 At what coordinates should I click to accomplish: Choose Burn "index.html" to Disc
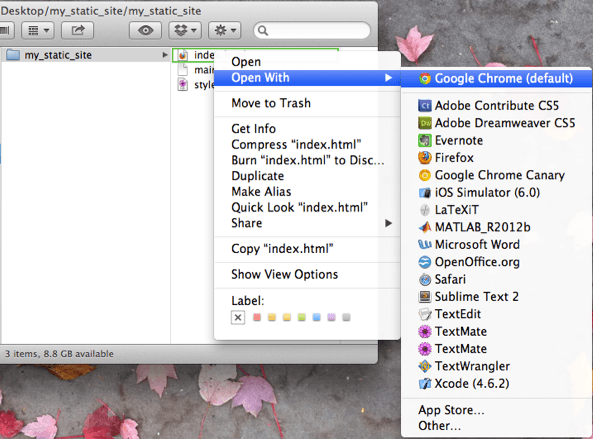pos(307,160)
